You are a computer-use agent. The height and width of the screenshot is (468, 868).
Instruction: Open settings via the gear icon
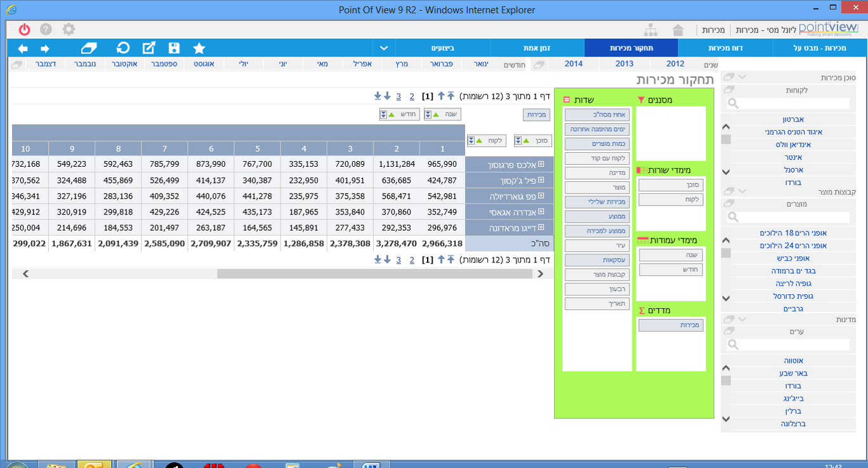coord(69,29)
